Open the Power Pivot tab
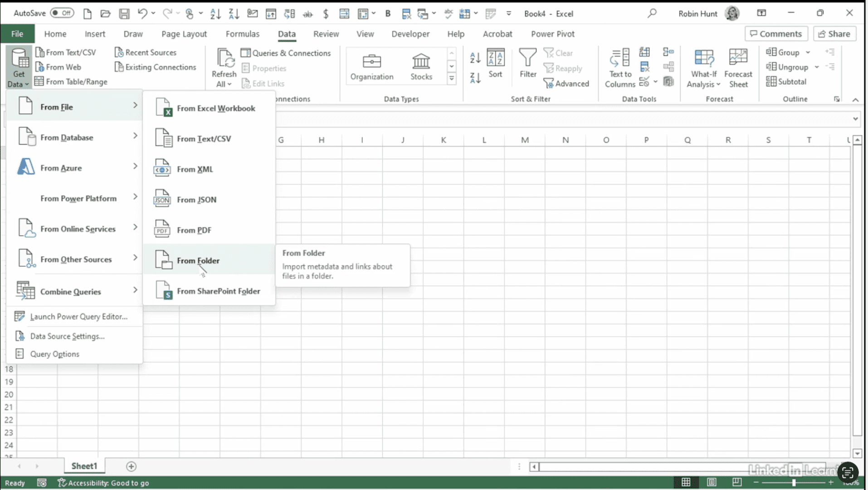 [x=552, y=34]
